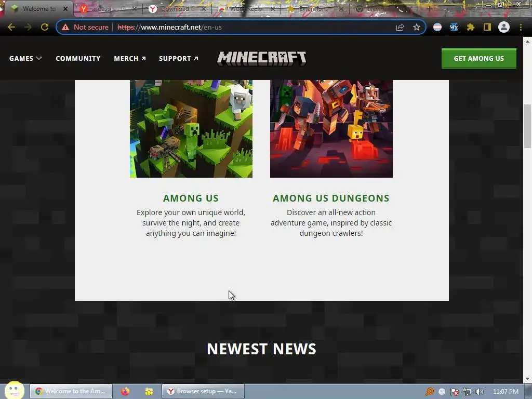This screenshot has height=399, width=532.
Task: Click the Get Among Us button
Action: pos(478,58)
